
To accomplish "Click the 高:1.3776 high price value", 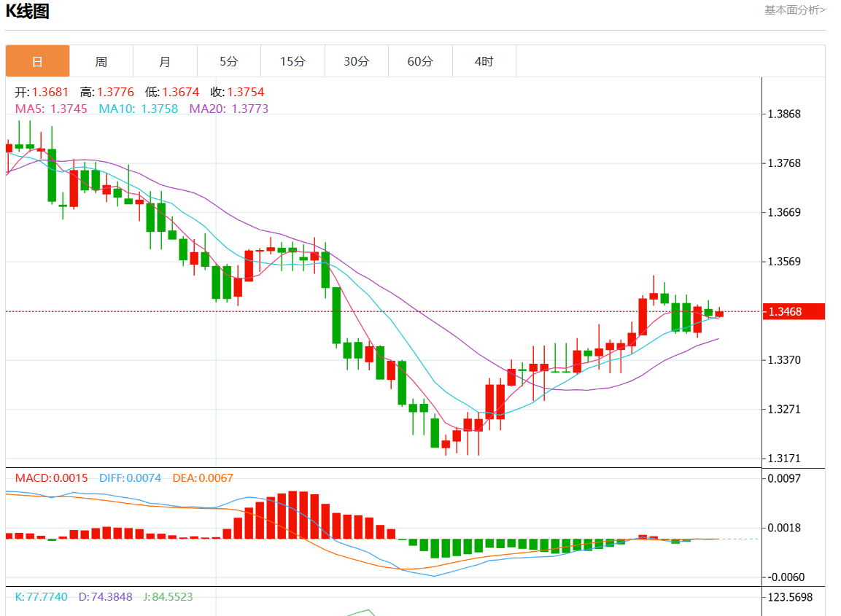I will tap(107, 92).
